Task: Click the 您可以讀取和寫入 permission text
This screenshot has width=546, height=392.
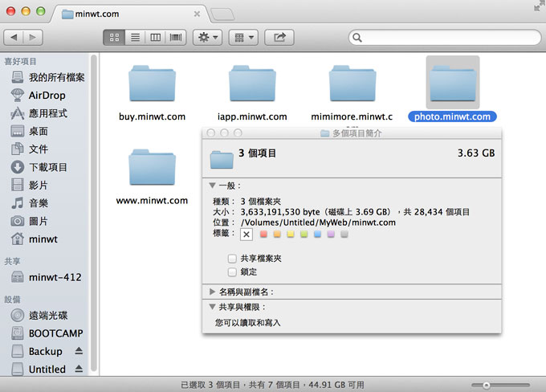Action: click(247, 323)
